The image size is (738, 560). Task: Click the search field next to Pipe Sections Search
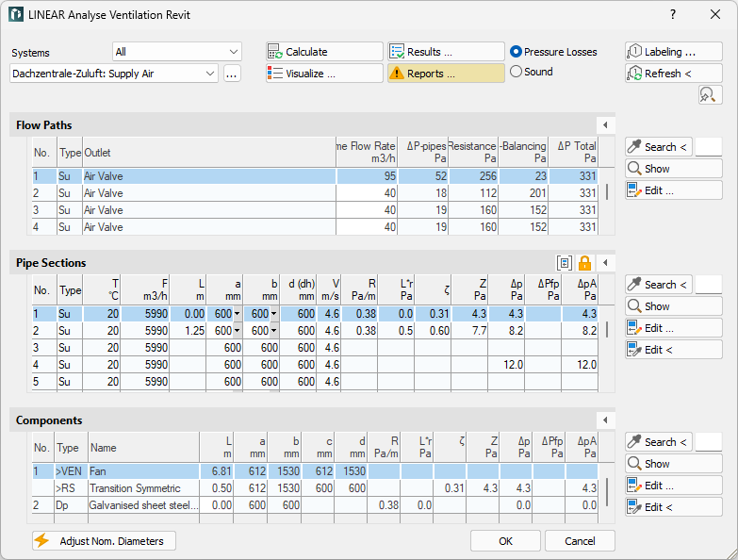pyautogui.click(x=709, y=284)
